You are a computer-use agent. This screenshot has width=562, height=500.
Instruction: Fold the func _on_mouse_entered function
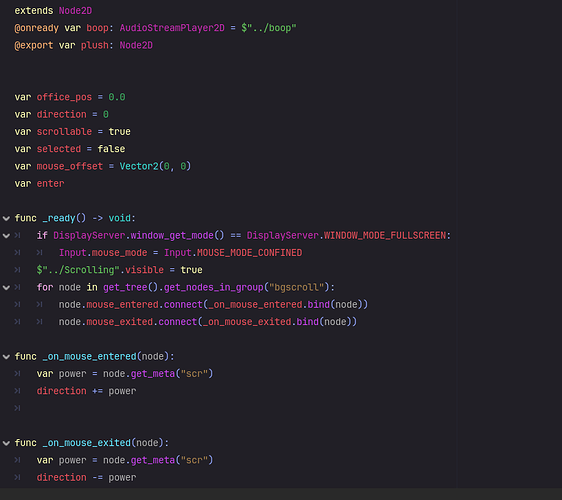click(x=6, y=357)
